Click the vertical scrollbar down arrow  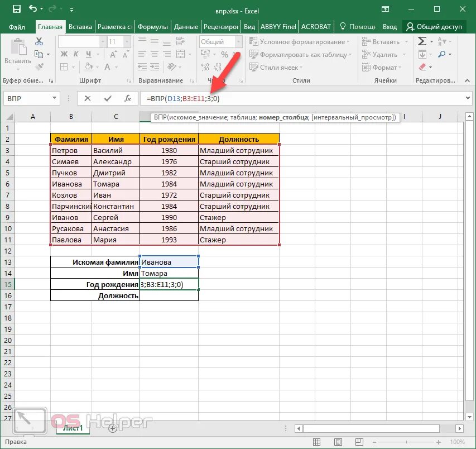pos(469,417)
